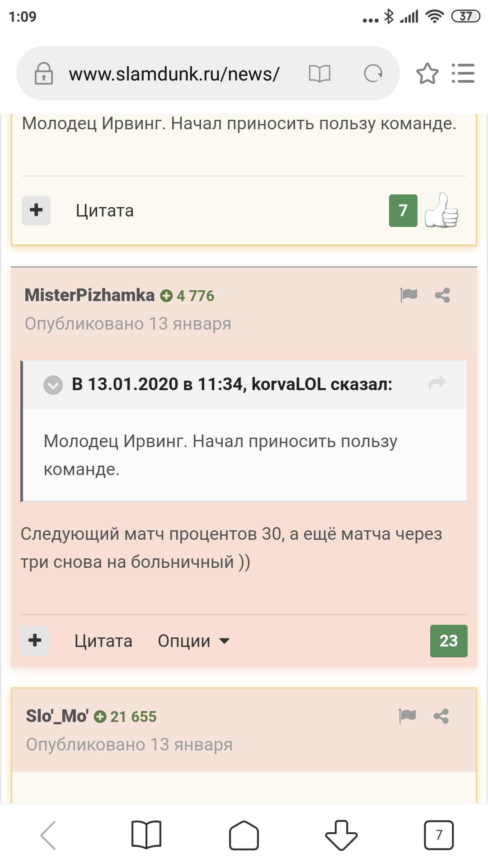View reputation count 23 on post
The width and height of the screenshot is (488, 868).
tap(449, 641)
